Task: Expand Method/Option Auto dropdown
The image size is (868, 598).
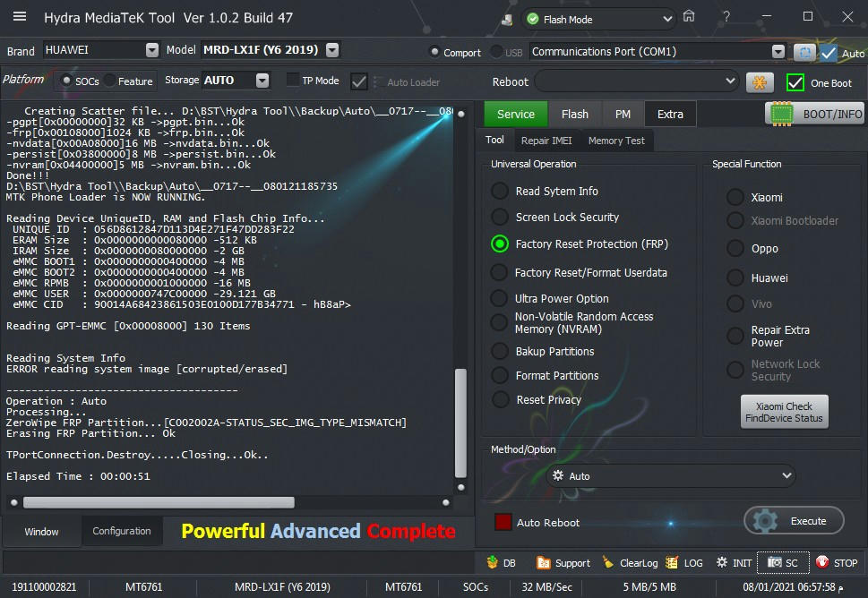Action: [786, 475]
